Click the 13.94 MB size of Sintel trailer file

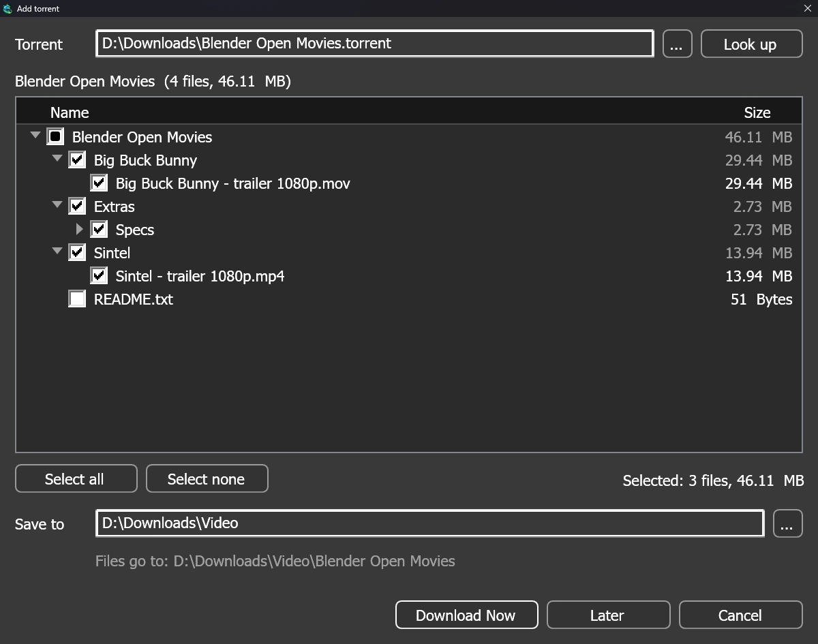pos(759,276)
